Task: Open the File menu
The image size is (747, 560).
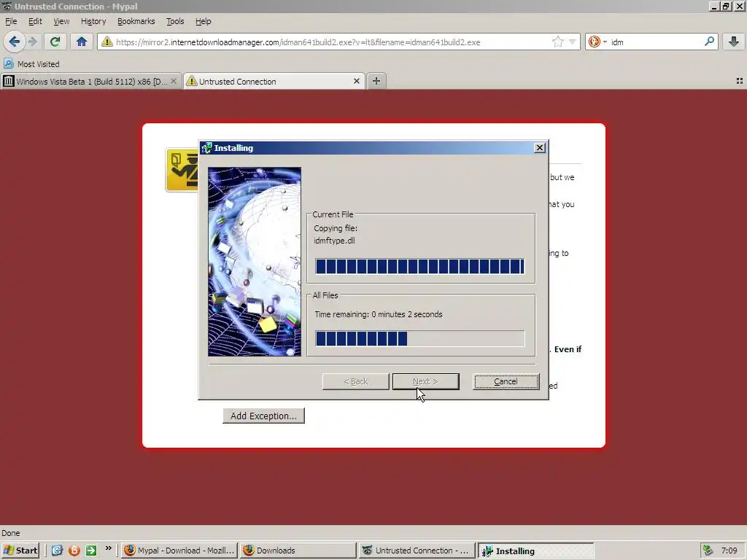Action: click(11, 21)
